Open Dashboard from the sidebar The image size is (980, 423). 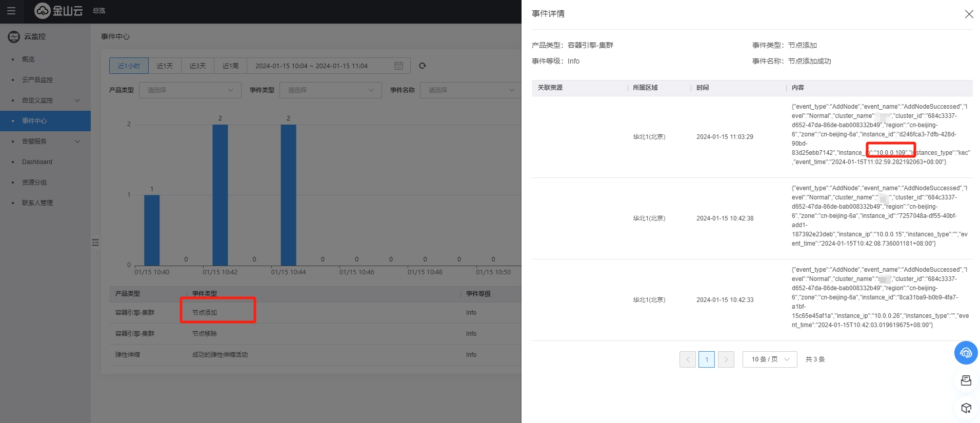37,162
